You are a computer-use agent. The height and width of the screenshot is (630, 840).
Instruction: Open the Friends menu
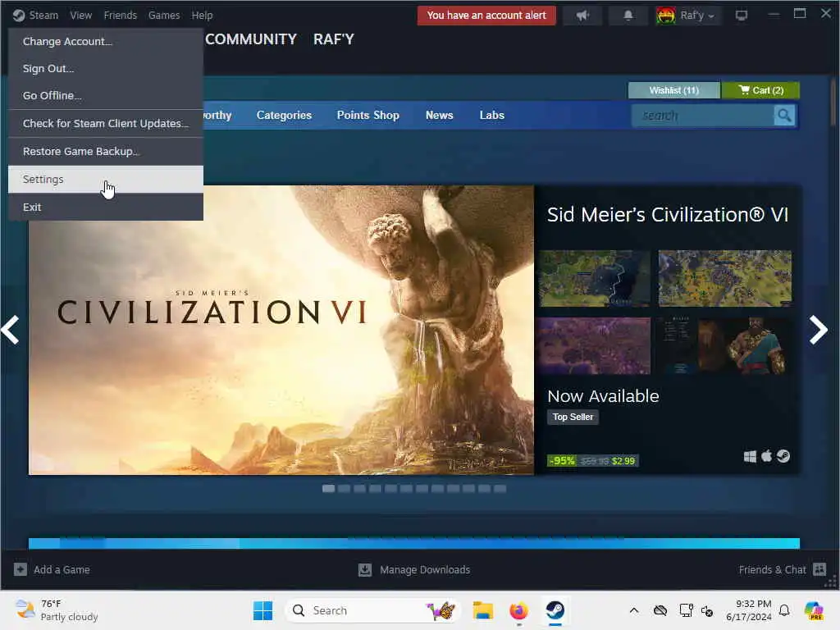[120, 16]
